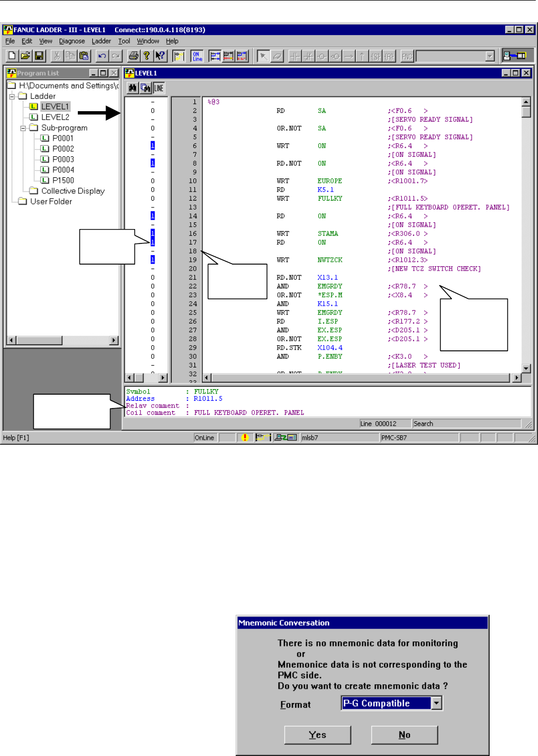This screenshot has width=538, height=756.
Task: Click the Open folder toolbar icon
Action: tap(26, 56)
